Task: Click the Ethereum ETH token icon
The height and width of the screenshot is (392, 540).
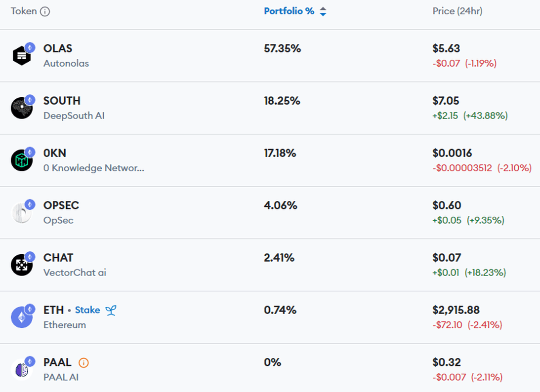Action: point(22,317)
